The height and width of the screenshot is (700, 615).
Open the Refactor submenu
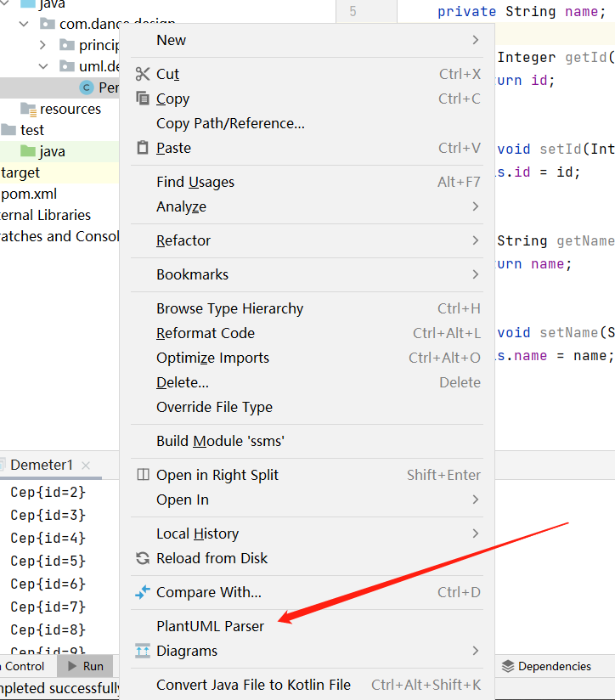tap(307, 240)
